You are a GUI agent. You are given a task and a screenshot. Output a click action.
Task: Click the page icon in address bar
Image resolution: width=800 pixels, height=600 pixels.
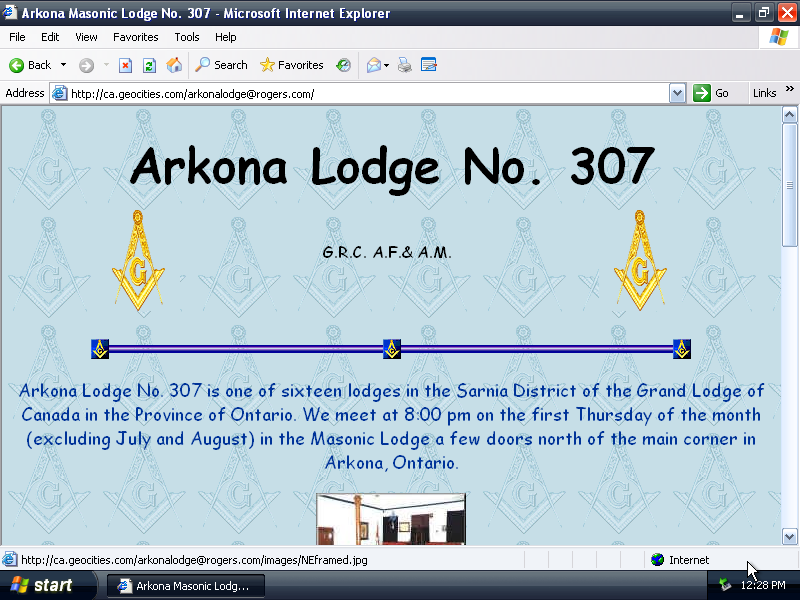tap(60, 93)
